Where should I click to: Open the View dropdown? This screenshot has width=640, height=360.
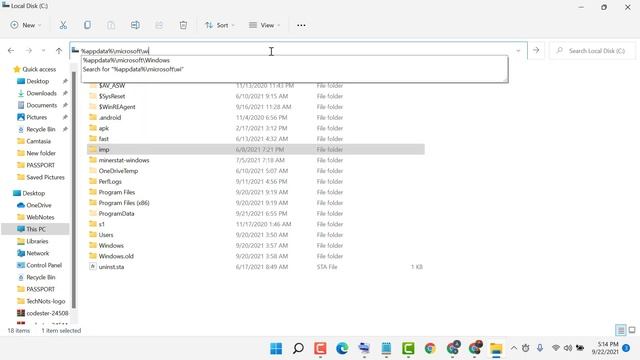click(264, 25)
